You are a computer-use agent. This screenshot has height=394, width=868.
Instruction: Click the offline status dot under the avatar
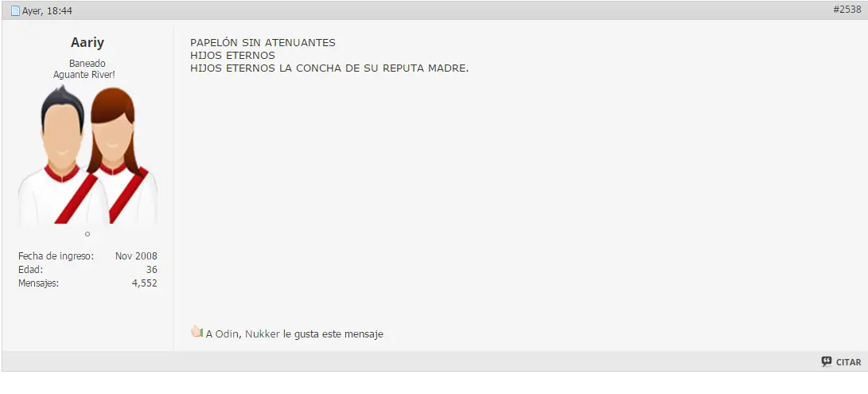pos(88,234)
